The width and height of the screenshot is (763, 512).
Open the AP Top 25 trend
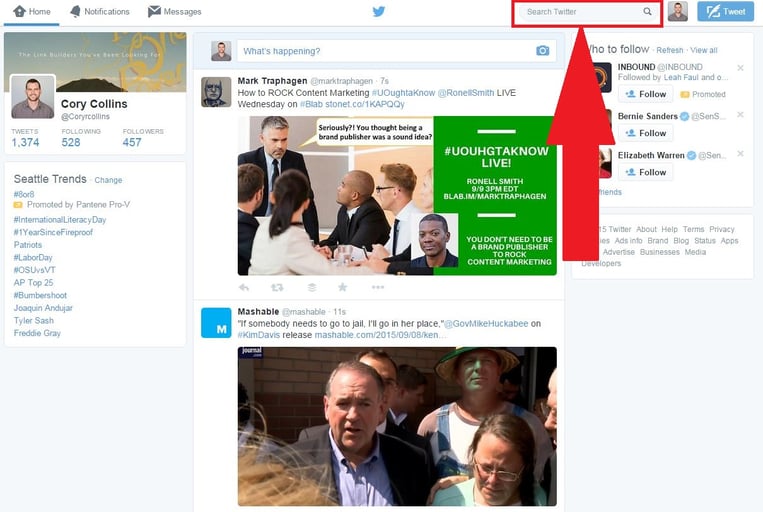click(x=34, y=283)
